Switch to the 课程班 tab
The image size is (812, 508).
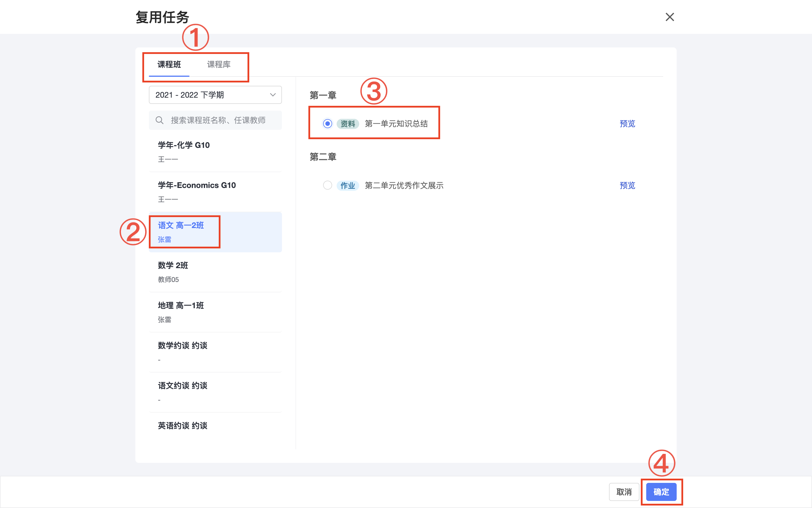[x=169, y=64]
